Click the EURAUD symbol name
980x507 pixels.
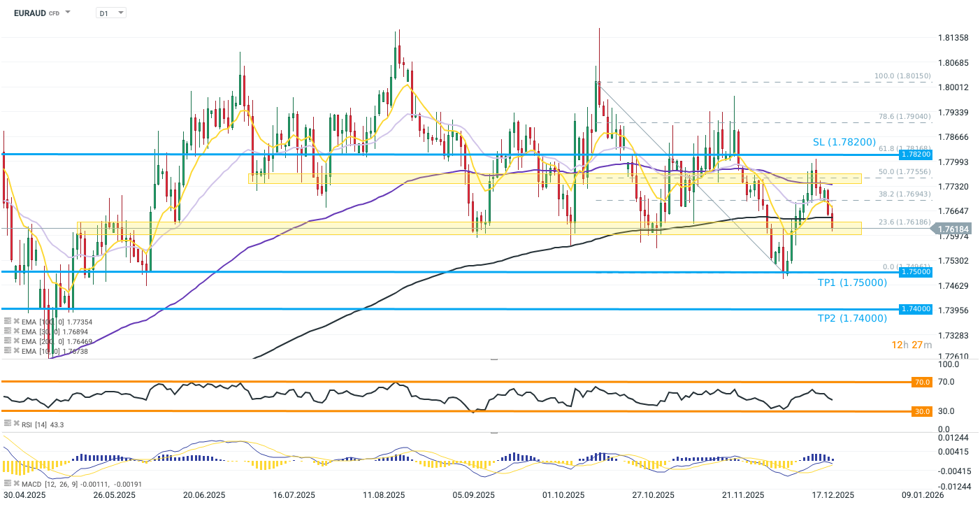29,13
